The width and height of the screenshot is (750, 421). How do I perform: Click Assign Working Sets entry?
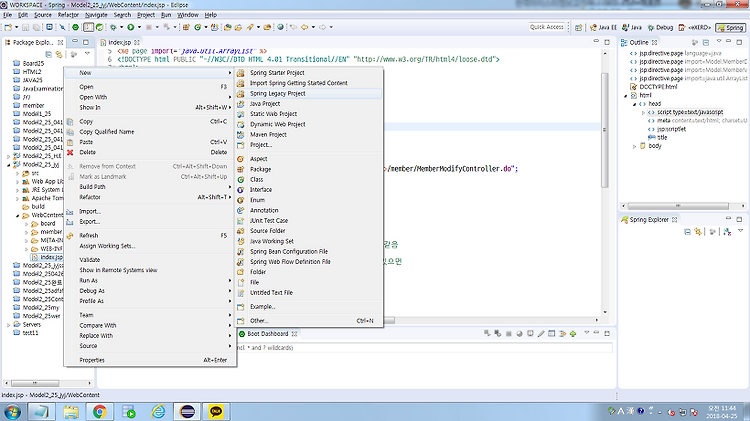[107, 246]
